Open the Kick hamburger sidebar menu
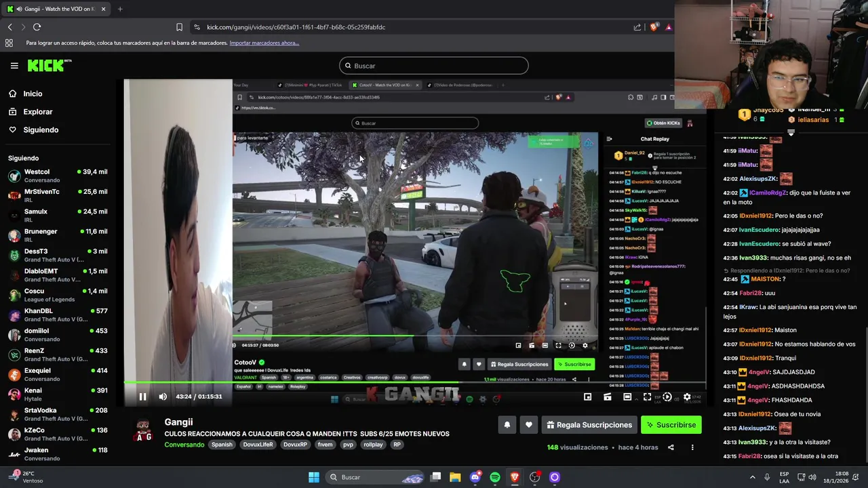Screen dimensions: 868x488 (x=14, y=66)
